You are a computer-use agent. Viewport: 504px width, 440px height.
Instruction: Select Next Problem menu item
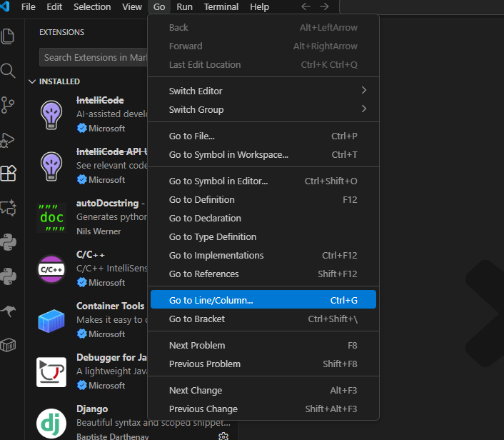[263, 346]
